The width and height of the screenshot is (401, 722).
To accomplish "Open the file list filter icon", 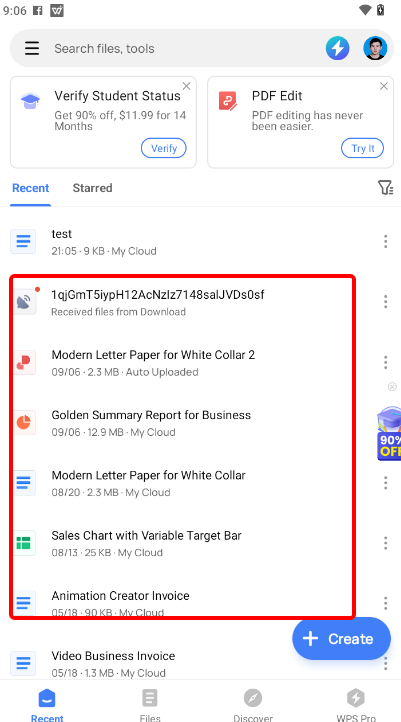I will click(385, 187).
